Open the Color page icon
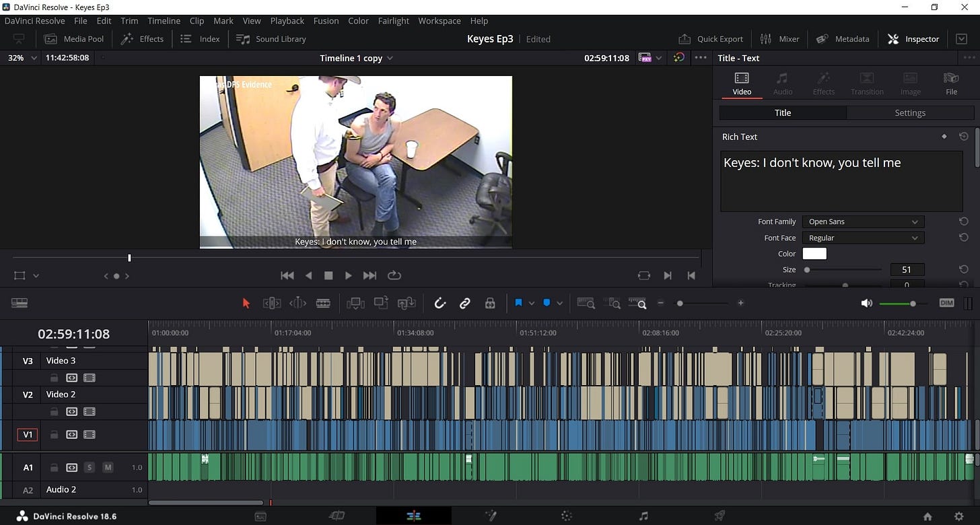Viewport: 980px width, 525px height. click(567, 516)
